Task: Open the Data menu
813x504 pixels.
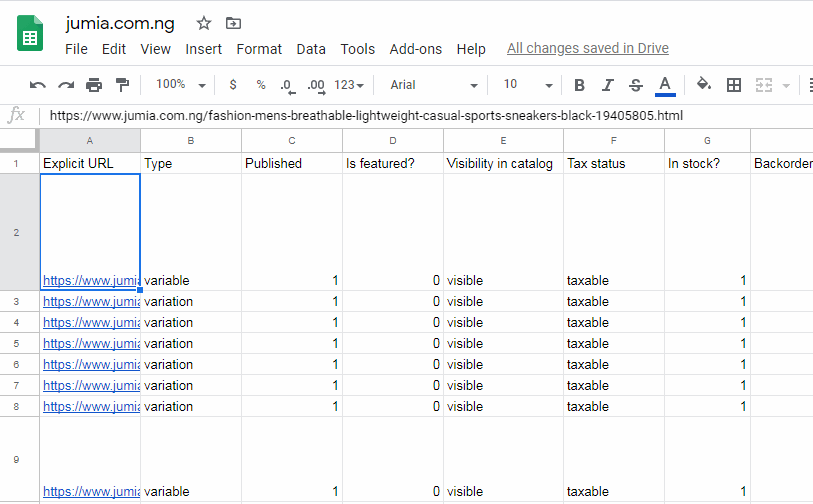Action: 311,49
